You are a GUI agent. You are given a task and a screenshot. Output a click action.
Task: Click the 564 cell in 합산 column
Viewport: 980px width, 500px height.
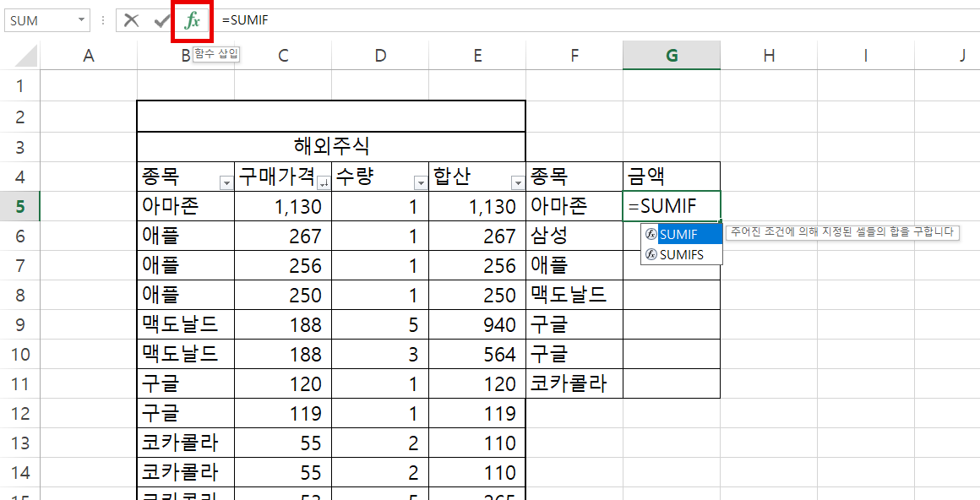(477, 354)
